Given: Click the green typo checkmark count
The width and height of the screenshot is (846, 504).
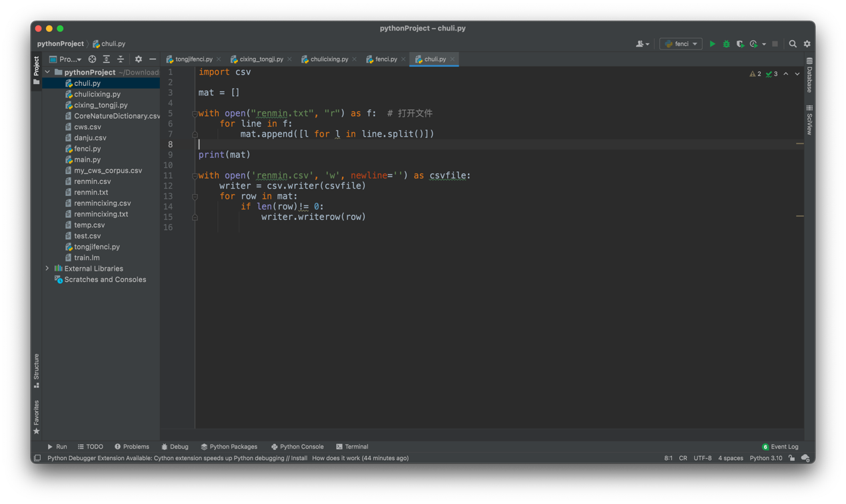Looking at the screenshot, I should [x=771, y=74].
